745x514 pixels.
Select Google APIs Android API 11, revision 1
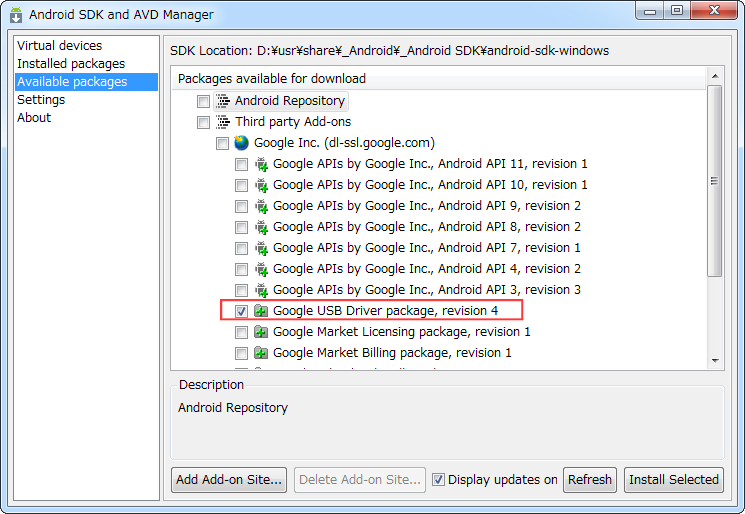tap(430, 164)
